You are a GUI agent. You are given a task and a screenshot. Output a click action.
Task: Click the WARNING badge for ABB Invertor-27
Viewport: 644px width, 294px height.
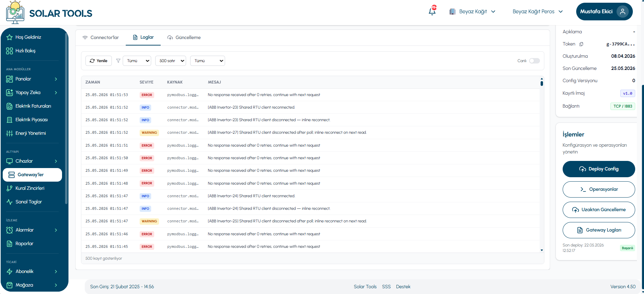pos(149,133)
